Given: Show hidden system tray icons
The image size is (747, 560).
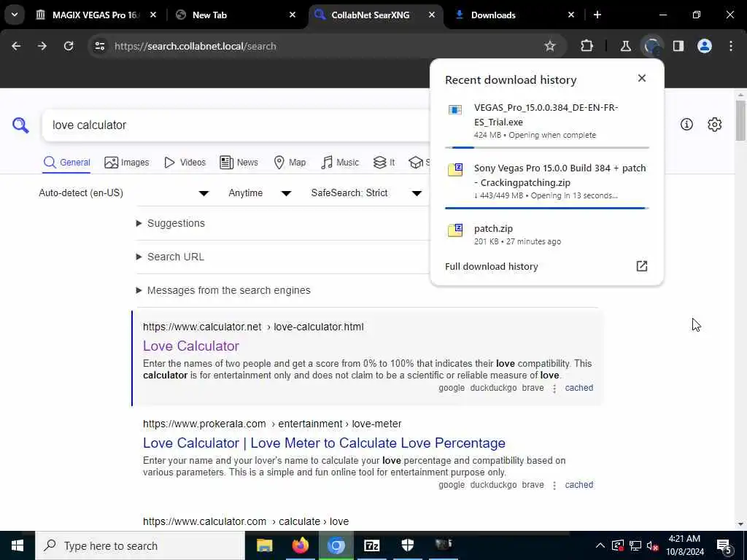Looking at the screenshot, I should point(600,545).
